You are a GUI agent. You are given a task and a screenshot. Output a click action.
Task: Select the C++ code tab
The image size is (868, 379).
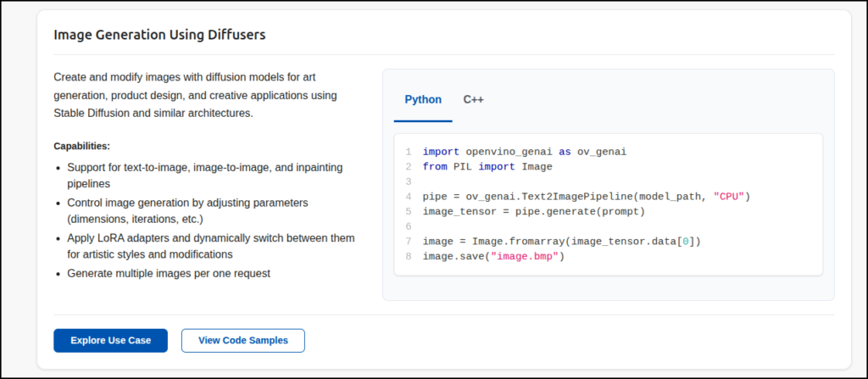point(473,100)
